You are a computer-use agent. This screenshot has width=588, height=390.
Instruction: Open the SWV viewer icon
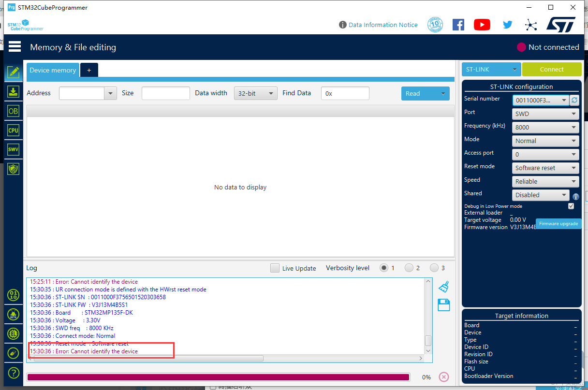coord(13,150)
